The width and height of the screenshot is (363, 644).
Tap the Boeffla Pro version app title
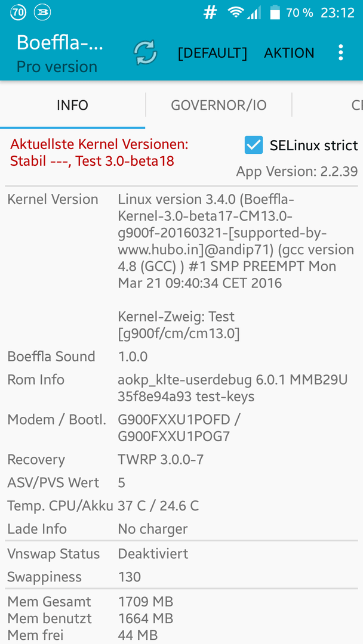[x=60, y=54]
